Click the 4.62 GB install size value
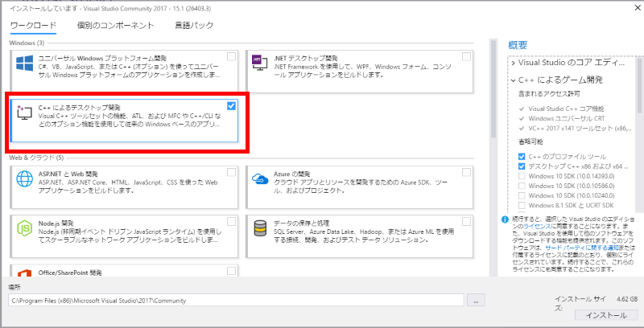The height and width of the screenshot is (328, 644). coord(626,299)
